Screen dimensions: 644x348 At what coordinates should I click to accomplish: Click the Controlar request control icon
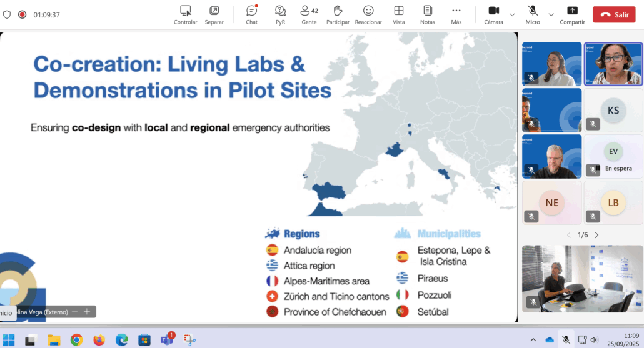point(185,14)
